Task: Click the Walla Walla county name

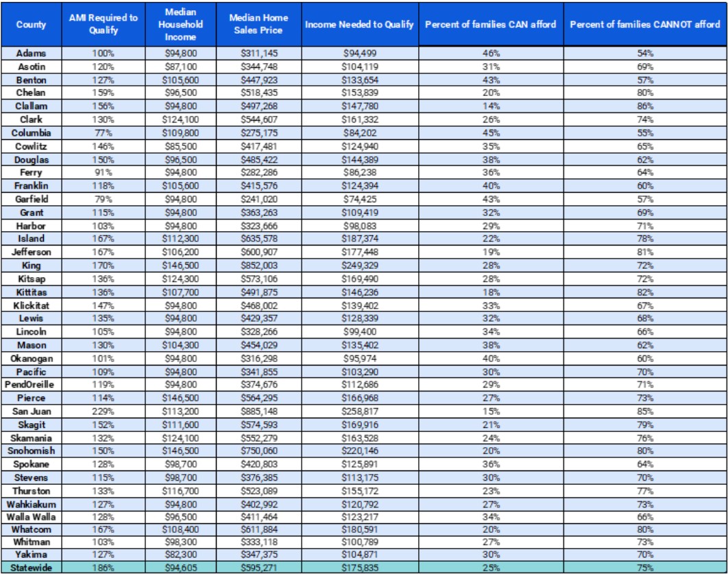Action: [31, 517]
